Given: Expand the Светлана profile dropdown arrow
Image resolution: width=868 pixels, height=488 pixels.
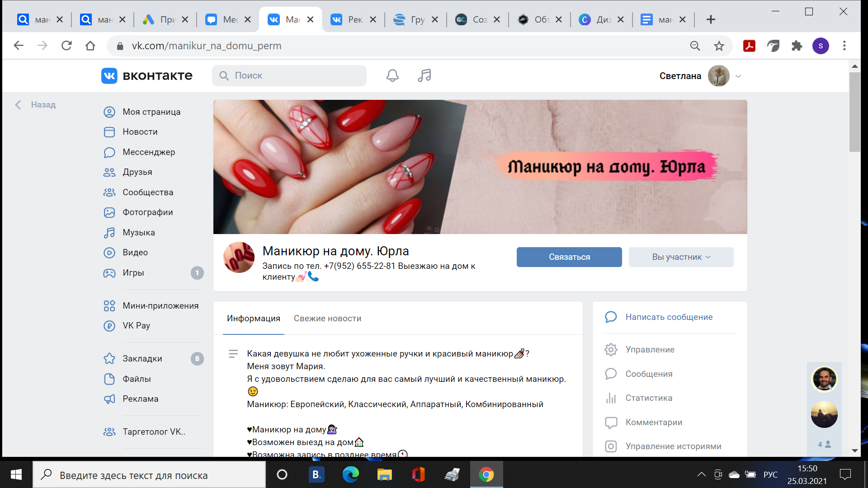Looking at the screenshot, I should (x=738, y=76).
